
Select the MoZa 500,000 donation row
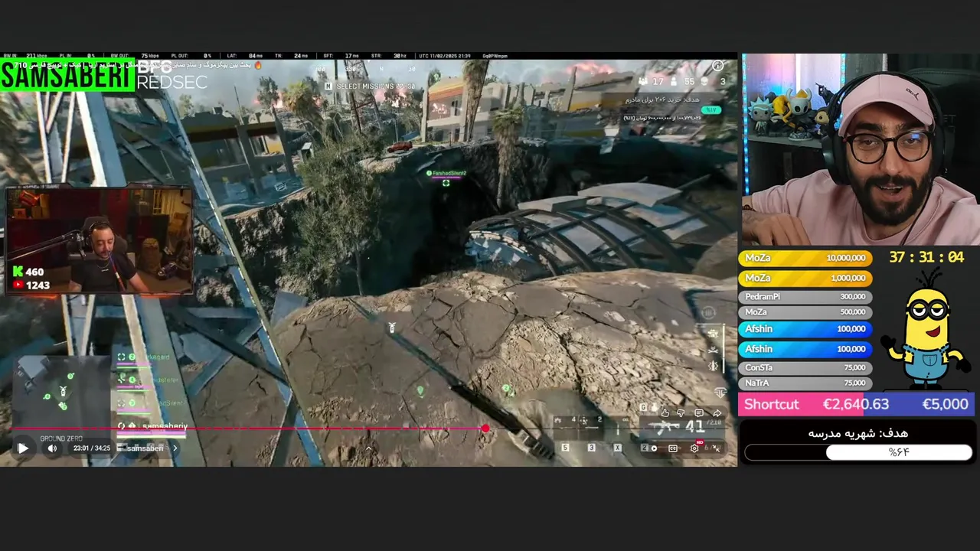805,312
